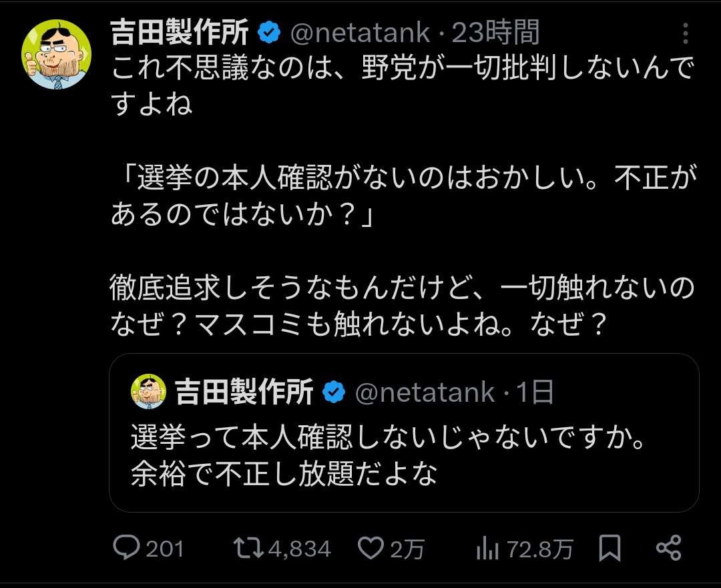Open @netatank handle in main tweet

360,32
